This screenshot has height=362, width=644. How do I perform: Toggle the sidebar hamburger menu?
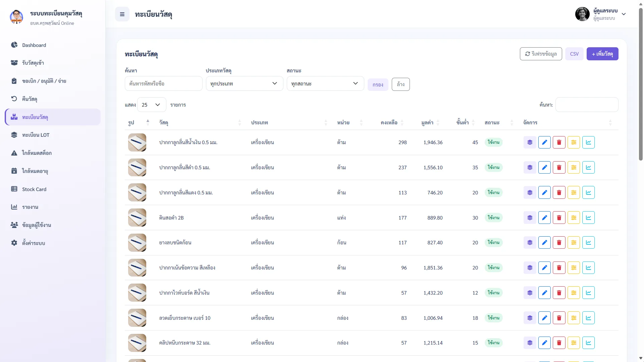(122, 14)
